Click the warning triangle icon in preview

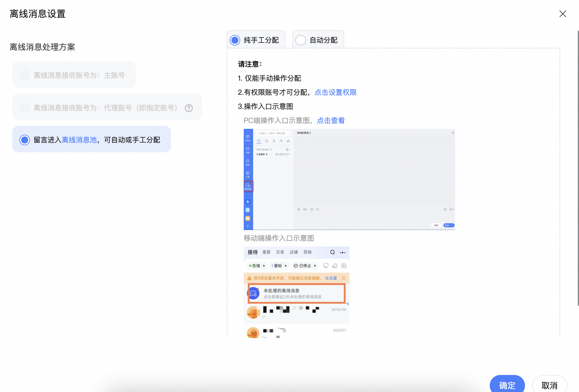coord(249,278)
